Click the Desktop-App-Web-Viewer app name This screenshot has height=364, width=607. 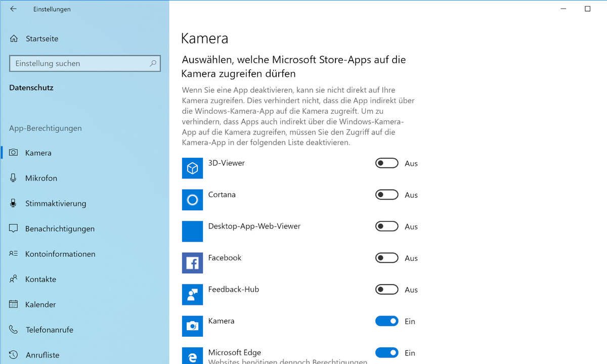point(254,226)
